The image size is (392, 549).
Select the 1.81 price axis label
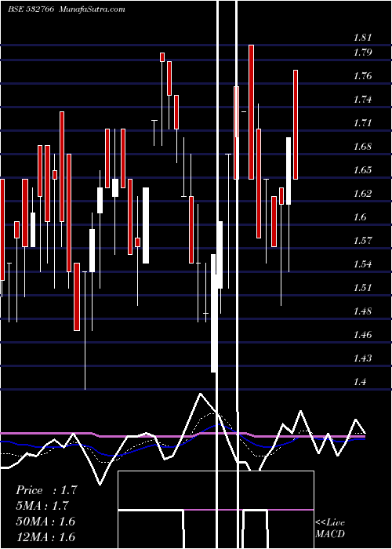click(362, 38)
